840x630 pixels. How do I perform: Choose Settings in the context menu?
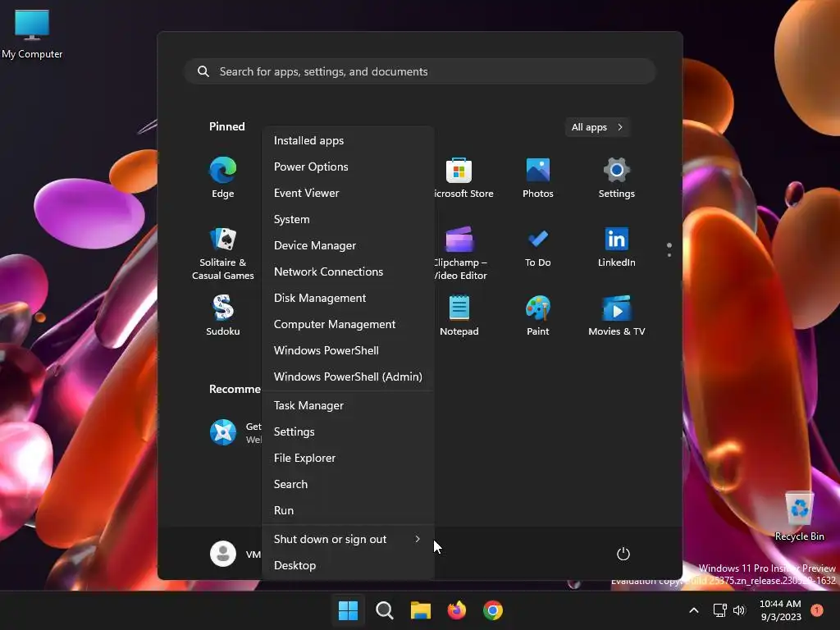click(x=348, y=431)
